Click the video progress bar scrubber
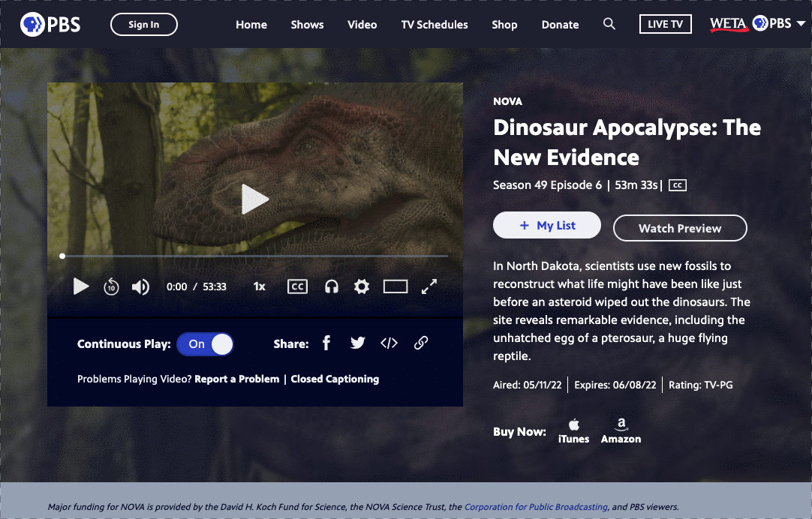Viewport: 812px width, 519px height. tap(62, 256)
